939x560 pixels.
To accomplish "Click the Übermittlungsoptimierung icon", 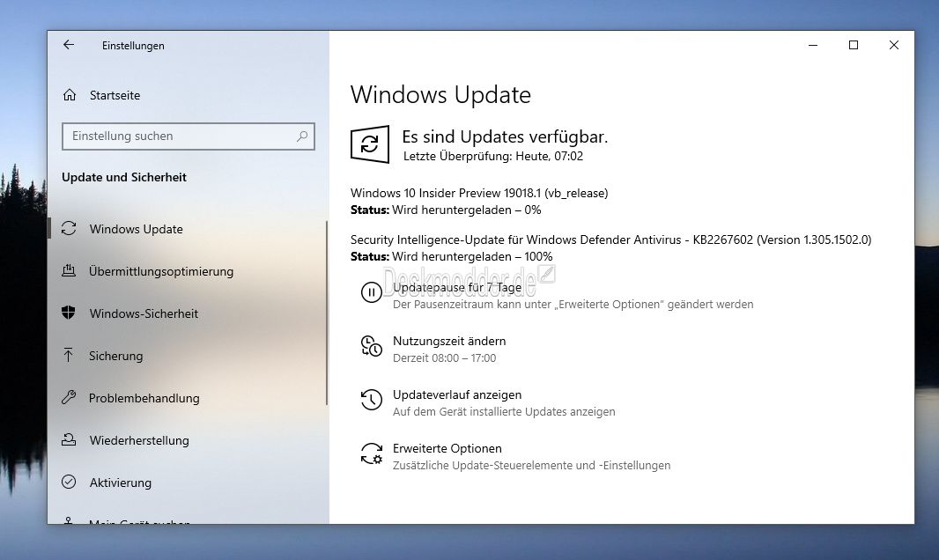I will (69, 271).
